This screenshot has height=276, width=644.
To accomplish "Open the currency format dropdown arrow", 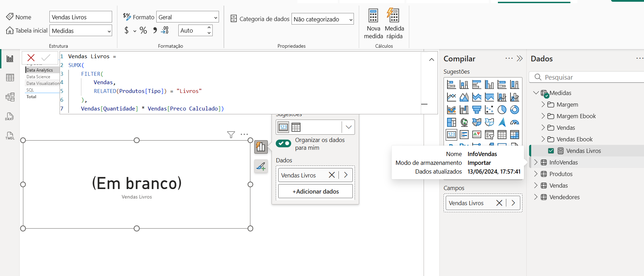I will [135, 31].
